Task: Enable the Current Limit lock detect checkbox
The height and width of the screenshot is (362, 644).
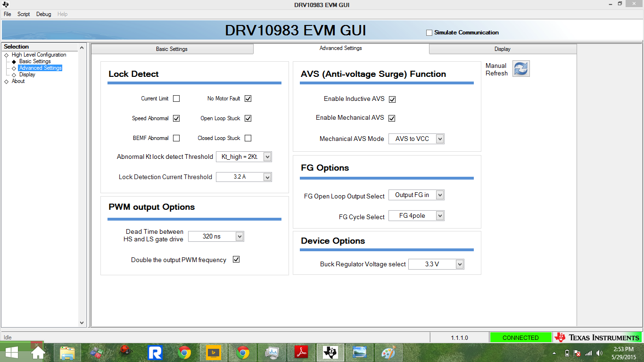Action: (x=176, y=99)
